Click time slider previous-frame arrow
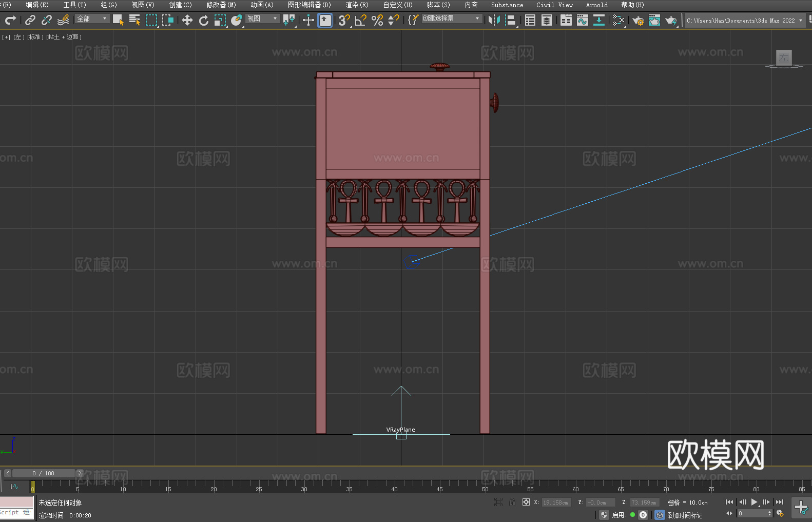Viewport: 812px width, 522px height. pyautogui.click(x=7, y=473)
